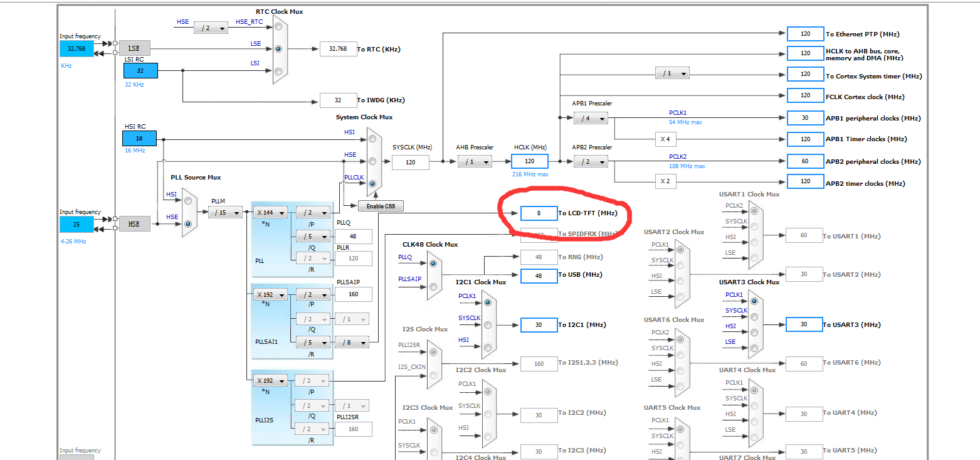Click the PLLSAIP 160 output value
The height and width of the screenshot is (460, 980).
point(354,294)
